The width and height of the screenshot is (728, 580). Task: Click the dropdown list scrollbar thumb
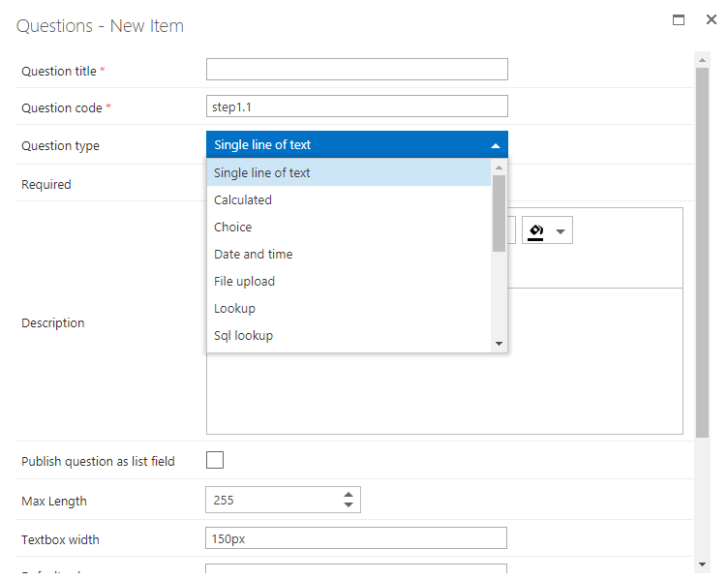[x=500, y=214]
